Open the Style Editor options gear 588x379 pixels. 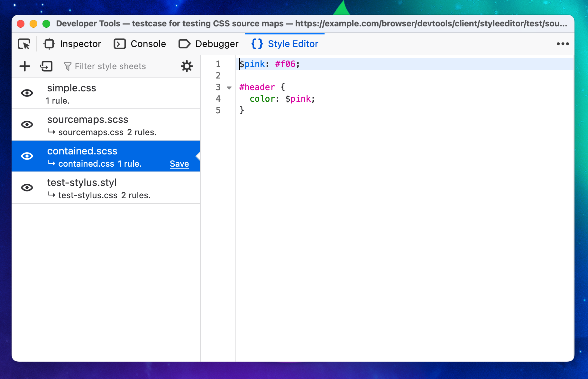coord(187,66)
